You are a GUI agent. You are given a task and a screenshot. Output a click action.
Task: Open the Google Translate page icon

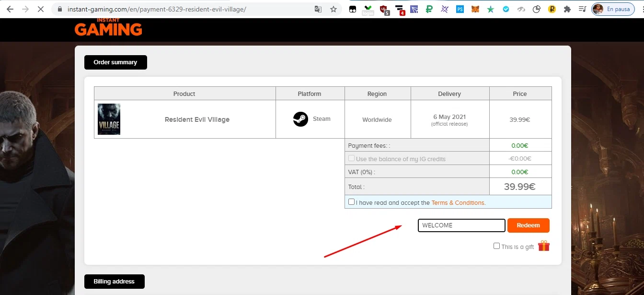[318, 9]
